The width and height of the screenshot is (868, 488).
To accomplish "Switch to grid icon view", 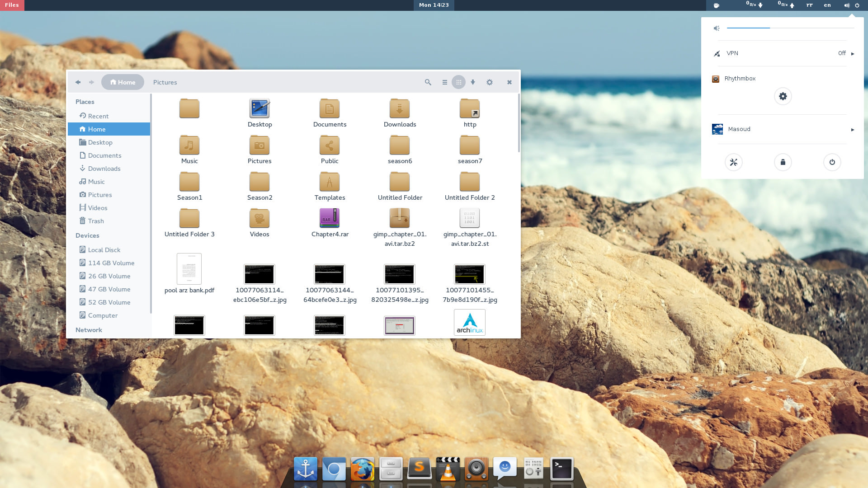I will [x=458, y=82].
